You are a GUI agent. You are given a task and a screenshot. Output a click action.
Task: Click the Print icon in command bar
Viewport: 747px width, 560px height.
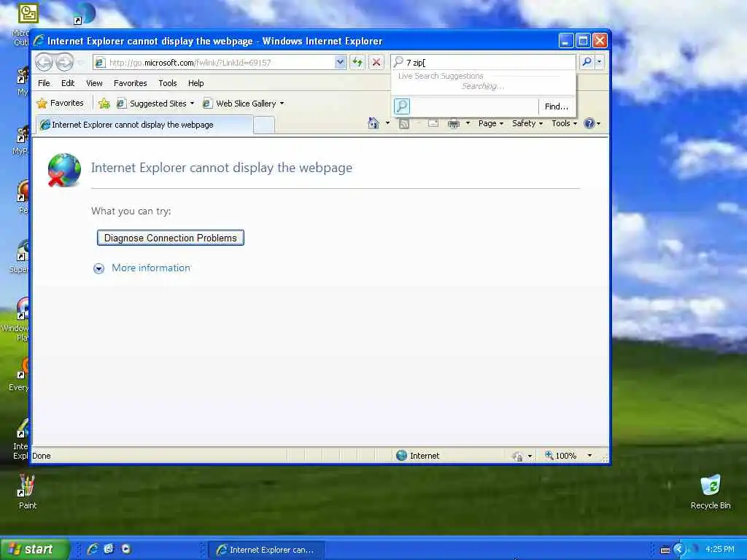tap(454, 124)
